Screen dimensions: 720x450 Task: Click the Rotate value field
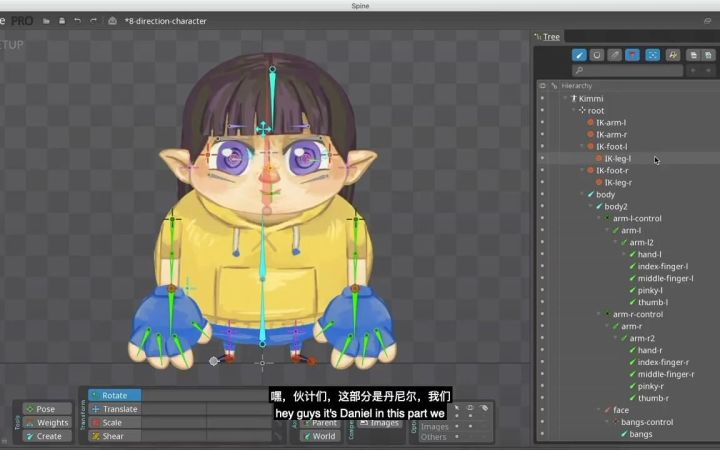tap(207, 395)
